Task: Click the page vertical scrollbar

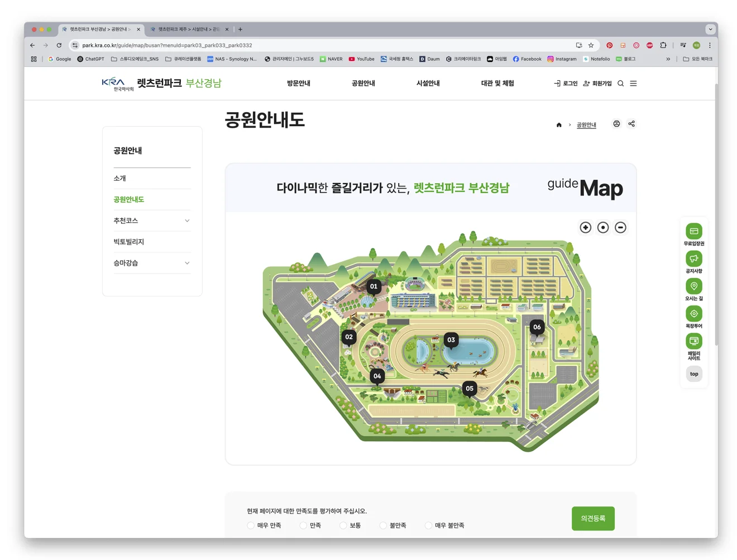Action: [716, 215]
